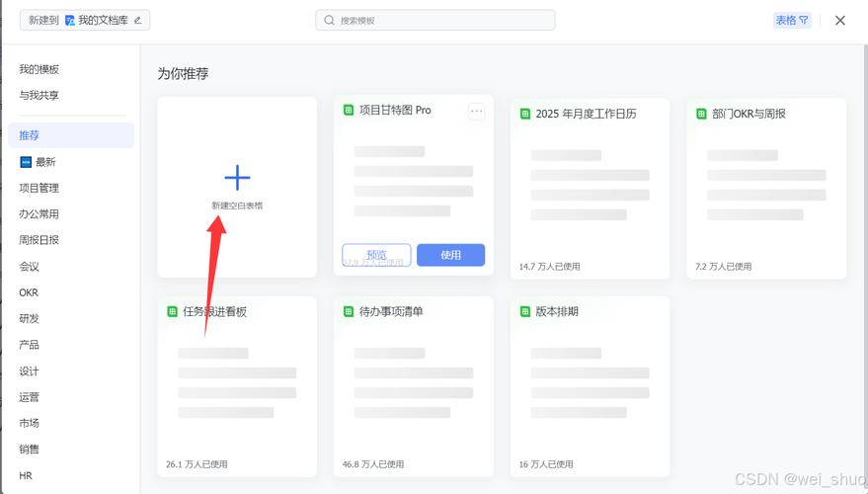Close the template dialog
The width and height of the screenshot is (868, 494).
coord(839,21)
